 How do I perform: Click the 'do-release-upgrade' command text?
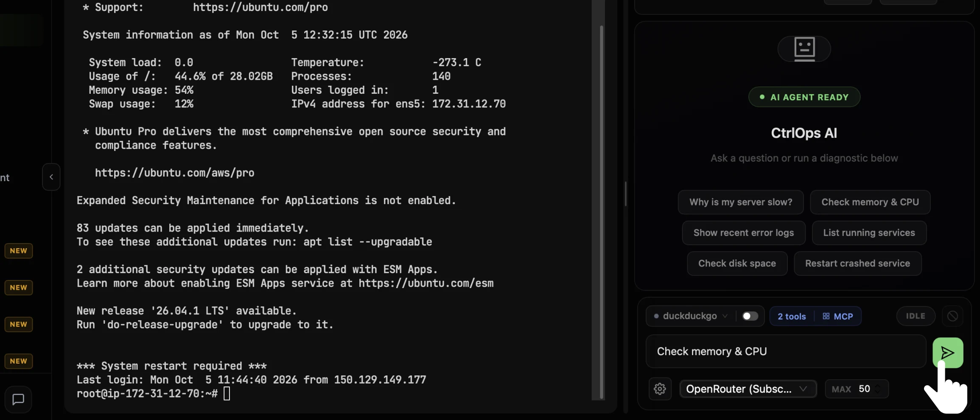pos(162,325)
